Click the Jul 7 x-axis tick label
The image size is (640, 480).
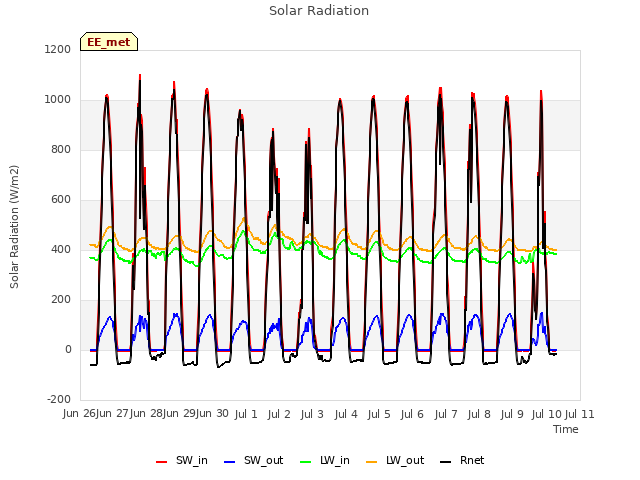coord(446,414)
